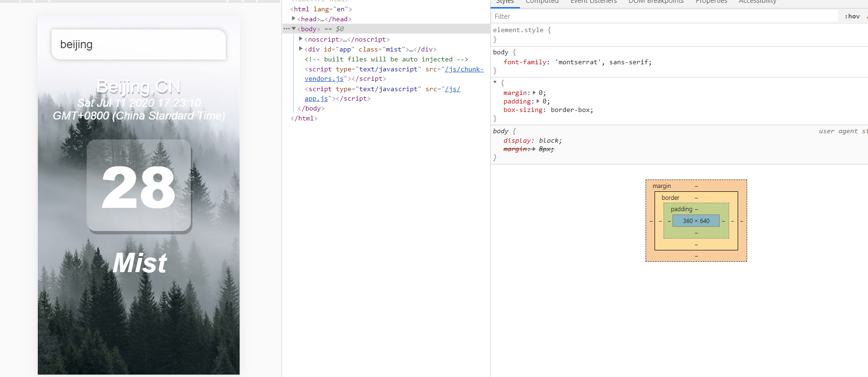Viewport: 868px width, 377px height.
Task: Click the styles Filter input field
Action: (x=664, y=17)
